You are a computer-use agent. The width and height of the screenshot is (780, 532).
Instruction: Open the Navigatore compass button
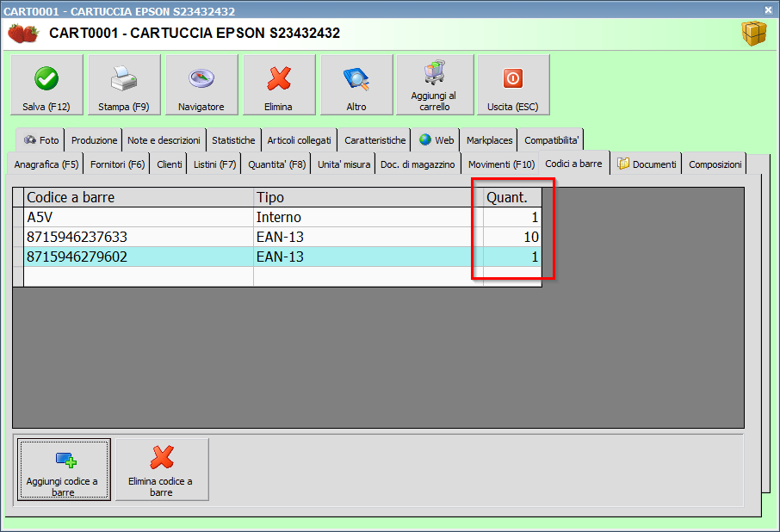click(201, 84)
